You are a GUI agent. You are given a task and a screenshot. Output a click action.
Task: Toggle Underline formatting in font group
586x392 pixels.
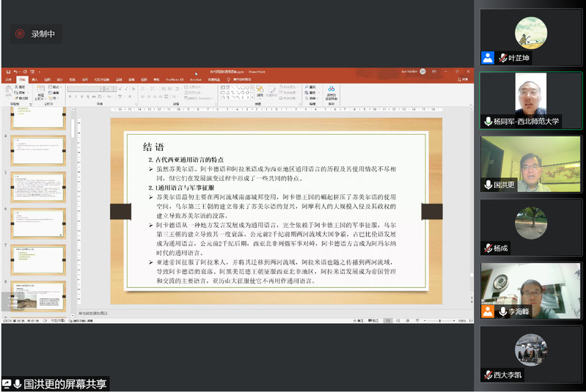(x=82, y=96)
